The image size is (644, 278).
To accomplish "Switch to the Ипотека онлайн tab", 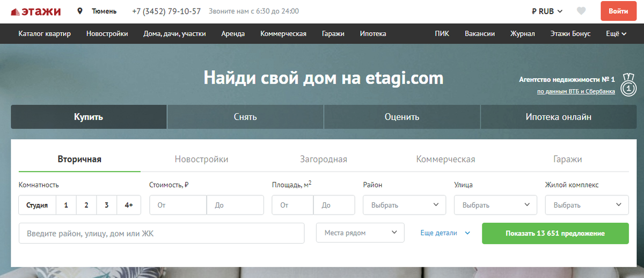I will [x=559, y=117].
